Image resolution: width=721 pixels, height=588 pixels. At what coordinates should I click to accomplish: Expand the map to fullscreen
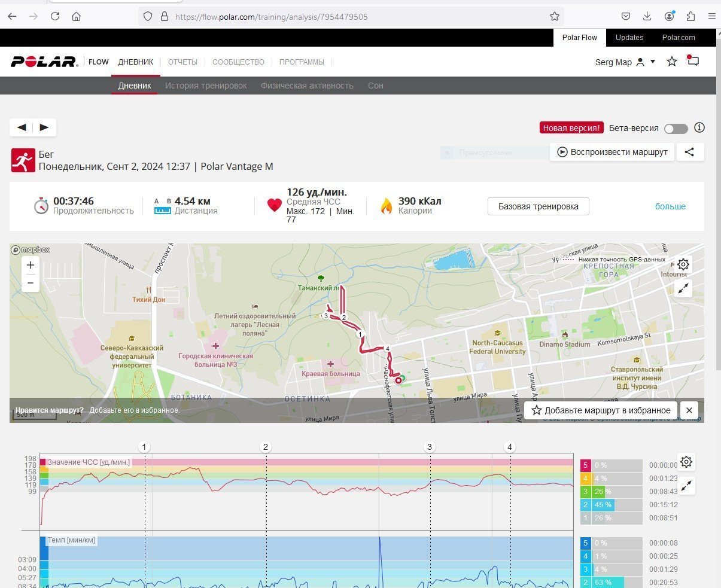(x=683, y=288)
